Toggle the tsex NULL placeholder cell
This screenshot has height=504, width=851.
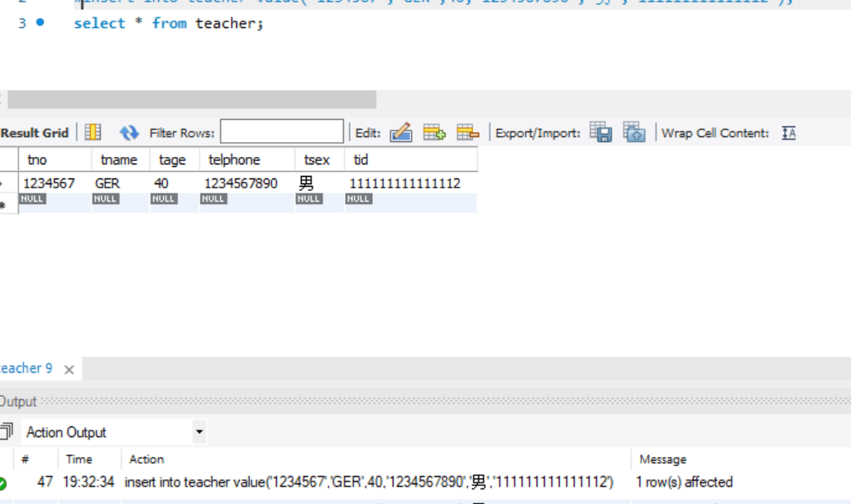click(x=308, y=198)
